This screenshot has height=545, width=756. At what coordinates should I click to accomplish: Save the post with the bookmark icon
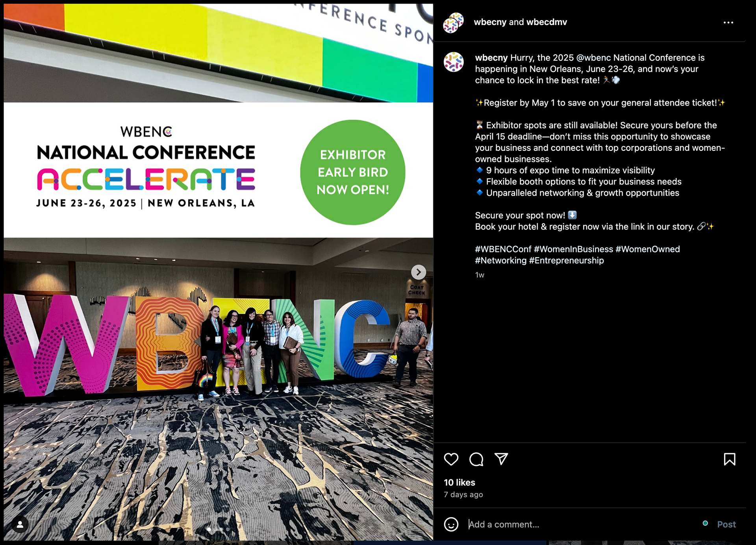(730, 459)
